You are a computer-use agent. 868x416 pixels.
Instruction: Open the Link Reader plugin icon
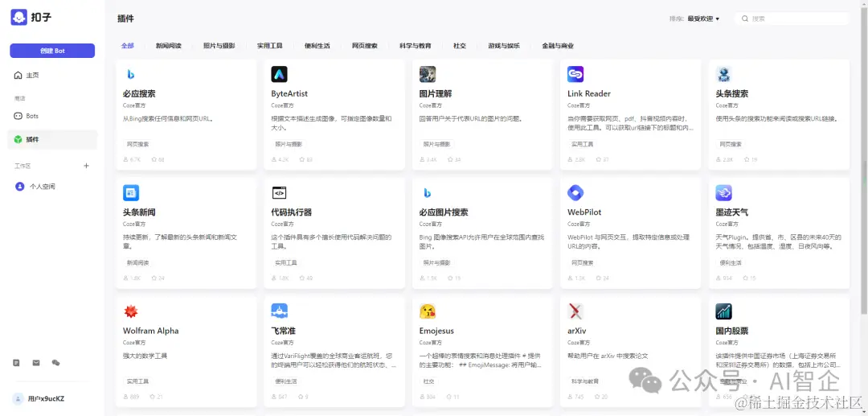(575, 74)
